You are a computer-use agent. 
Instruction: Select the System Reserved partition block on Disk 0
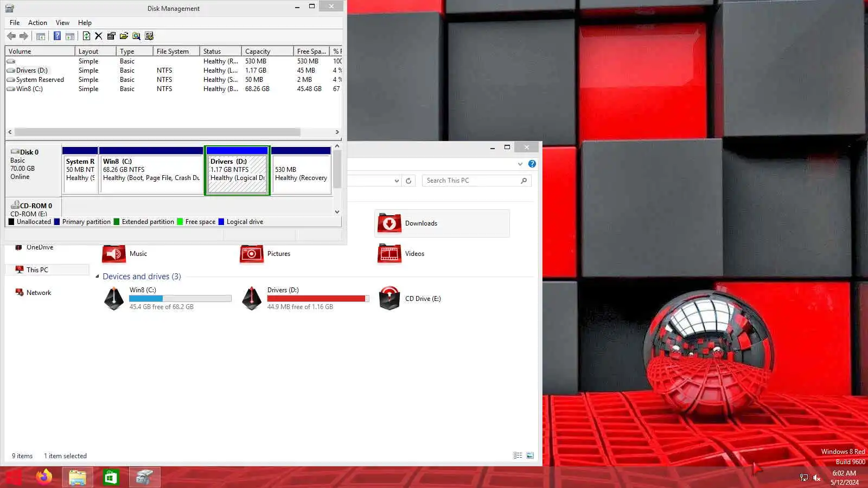pyautogui.click(x=80, y=170)
